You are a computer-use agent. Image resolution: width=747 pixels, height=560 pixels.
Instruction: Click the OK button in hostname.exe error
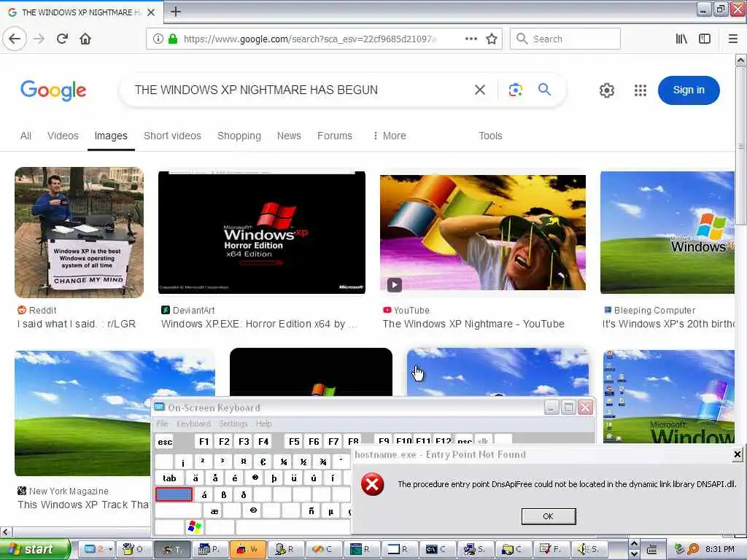(x=549, y=516)
